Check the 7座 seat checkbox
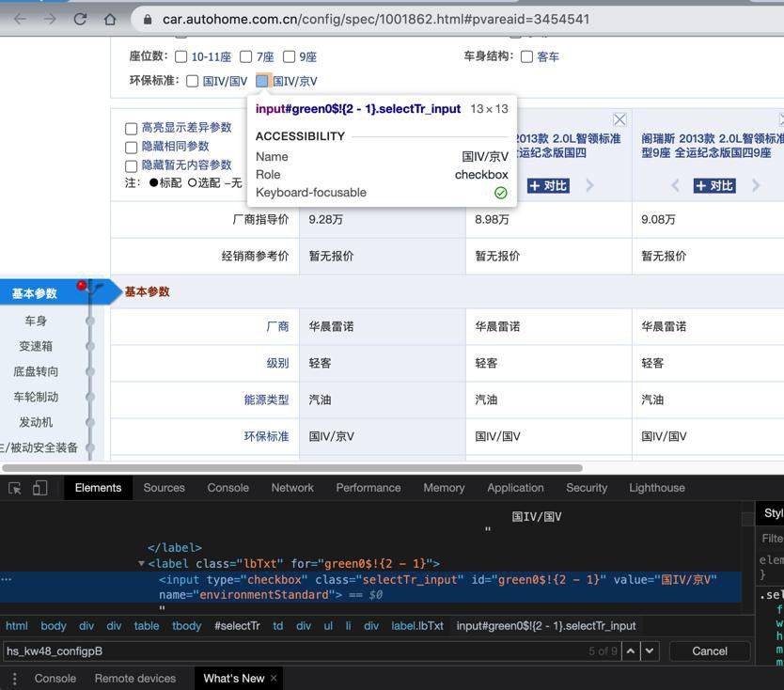The height and width of the screenshot is (690, 784). [x=245, y=56]
